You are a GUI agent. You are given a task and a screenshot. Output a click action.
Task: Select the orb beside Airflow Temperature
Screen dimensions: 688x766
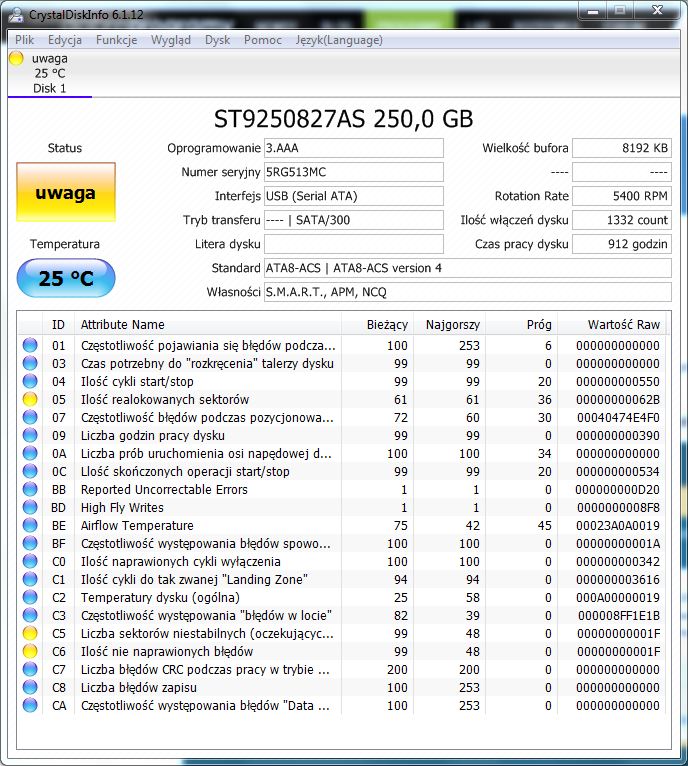pos(30,525)
